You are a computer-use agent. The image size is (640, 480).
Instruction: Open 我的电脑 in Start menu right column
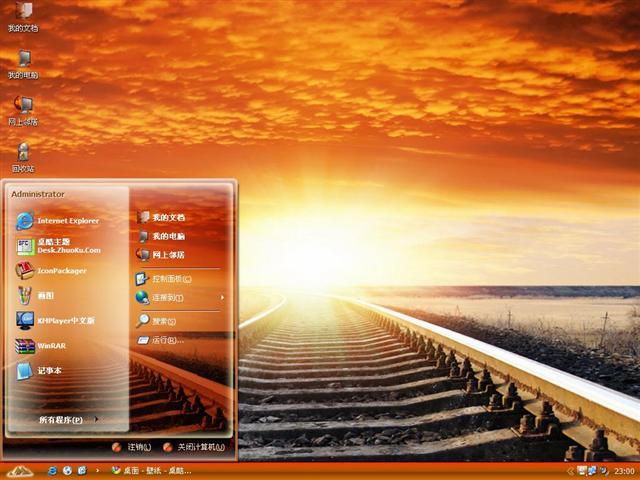pyautogui.click(x=161, y=236)
